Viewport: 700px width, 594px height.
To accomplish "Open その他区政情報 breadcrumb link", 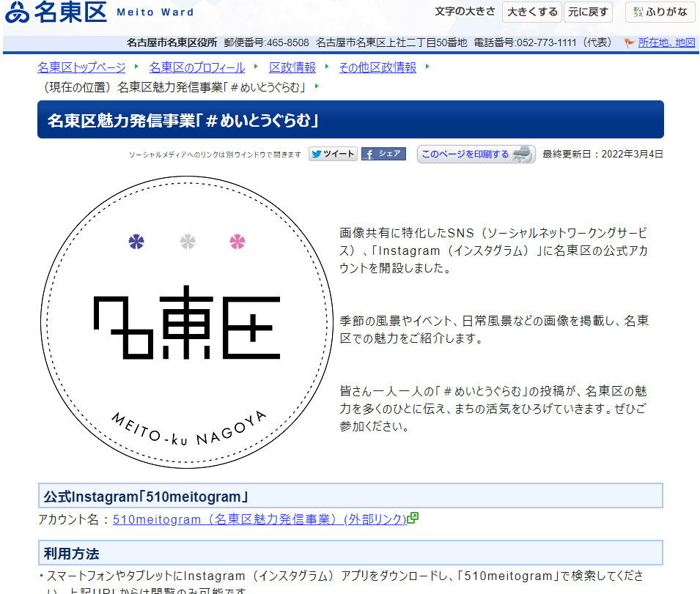I will (377, 67).
